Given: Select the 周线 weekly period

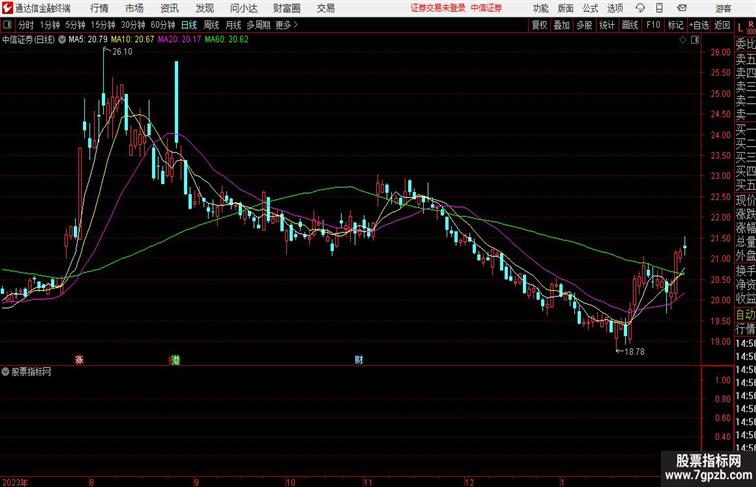Looking at the screenshot, I should (x=211, y=25).
